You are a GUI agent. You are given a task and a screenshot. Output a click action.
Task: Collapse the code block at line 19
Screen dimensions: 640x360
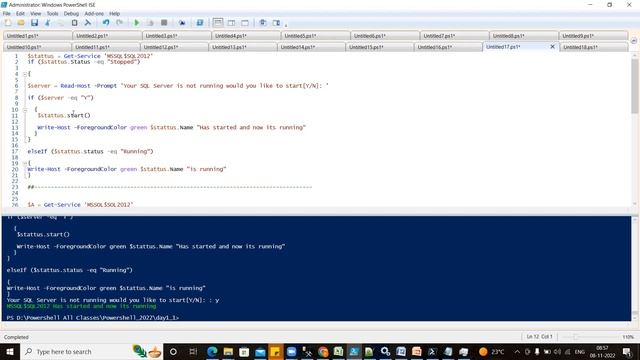click(x=24, y=163)
